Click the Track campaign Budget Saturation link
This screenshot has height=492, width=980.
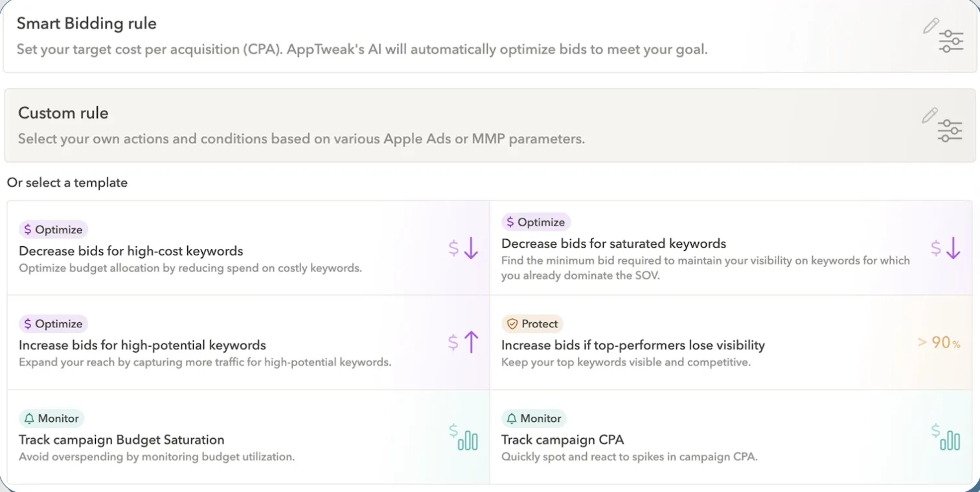(122, 439)
